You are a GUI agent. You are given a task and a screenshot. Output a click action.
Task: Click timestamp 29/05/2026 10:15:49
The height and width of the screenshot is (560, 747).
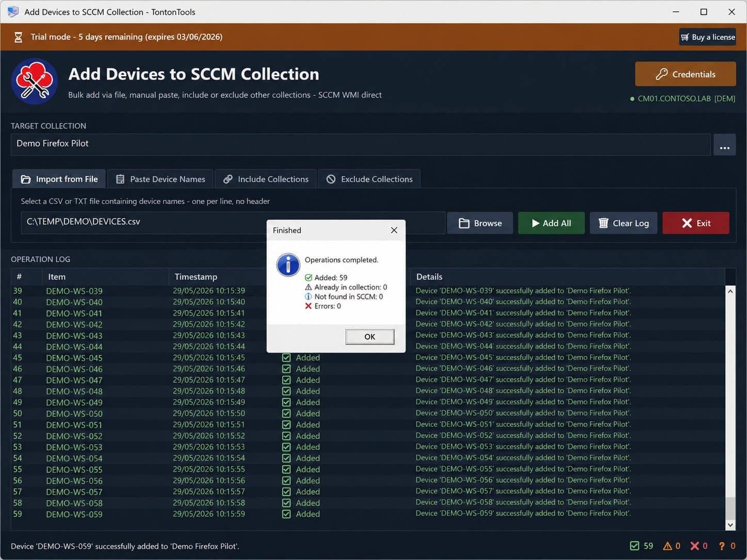209,402
